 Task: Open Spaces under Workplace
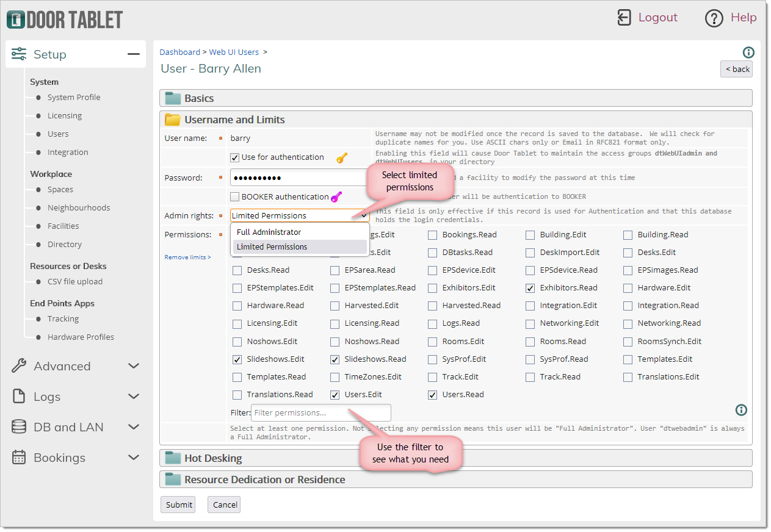[60, 190]
